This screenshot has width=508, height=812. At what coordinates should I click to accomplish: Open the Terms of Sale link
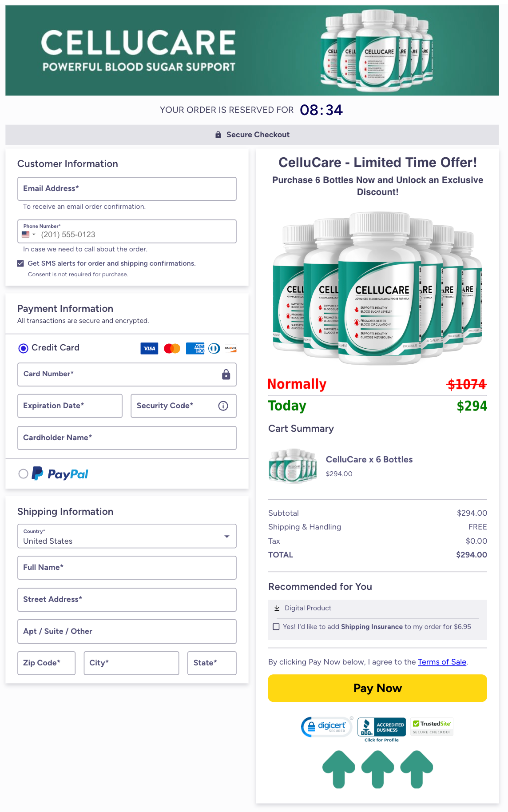point(442,662)
